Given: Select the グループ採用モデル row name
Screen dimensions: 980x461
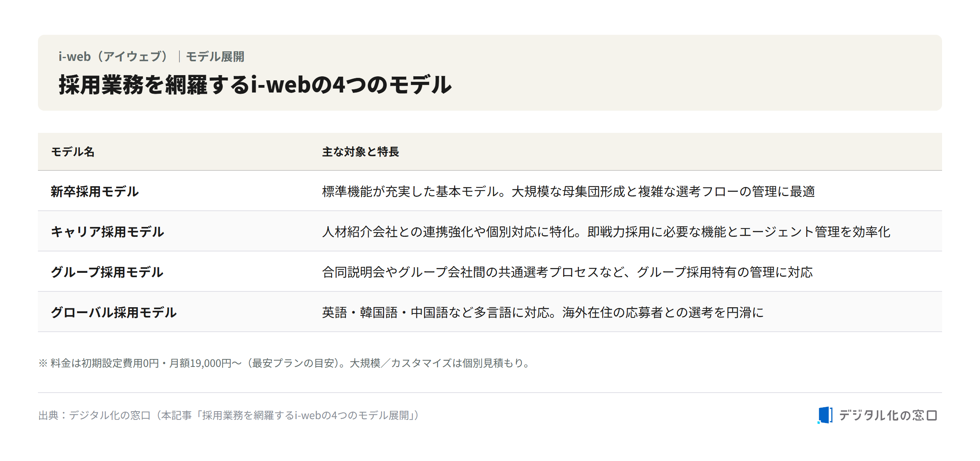Looking at the screenshot, I should pos(107,272).
